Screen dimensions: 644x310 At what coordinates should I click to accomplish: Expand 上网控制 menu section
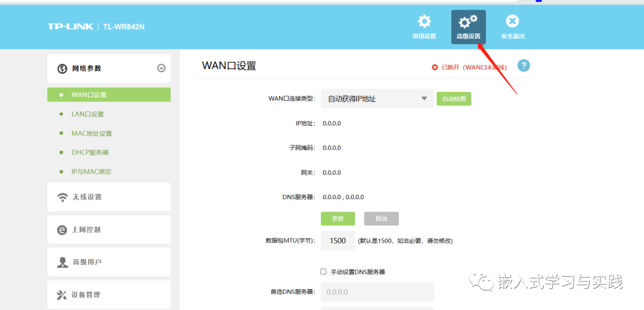click(109, 230)
